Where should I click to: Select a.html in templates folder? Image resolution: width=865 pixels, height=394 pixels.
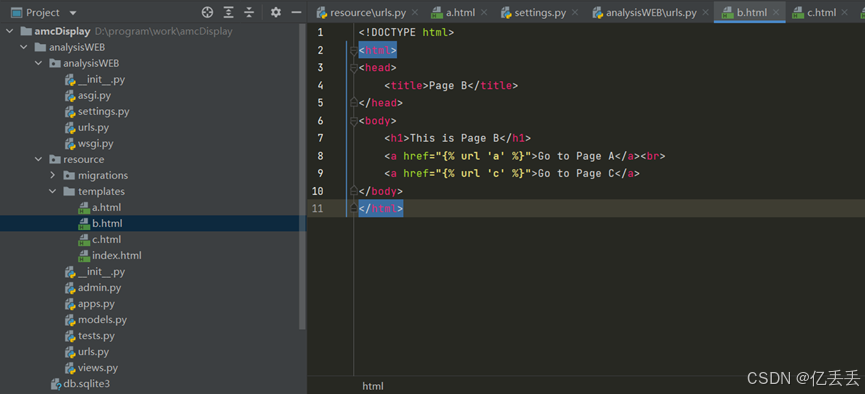coord(106,207)
